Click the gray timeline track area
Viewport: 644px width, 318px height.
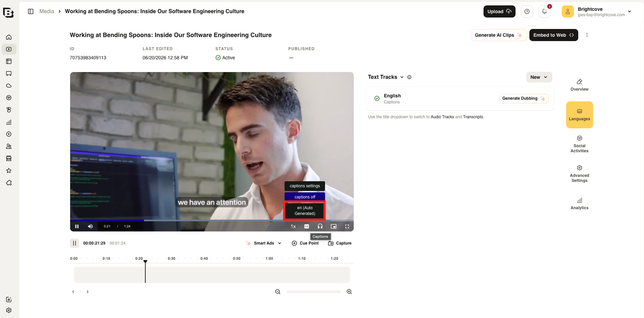click(212, 275)
